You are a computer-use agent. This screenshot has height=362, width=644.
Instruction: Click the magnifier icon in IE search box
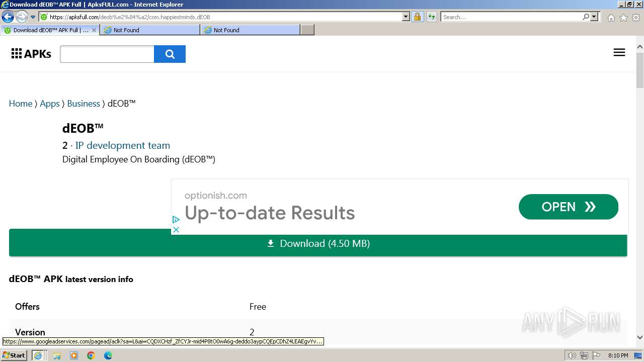(586, 17)
